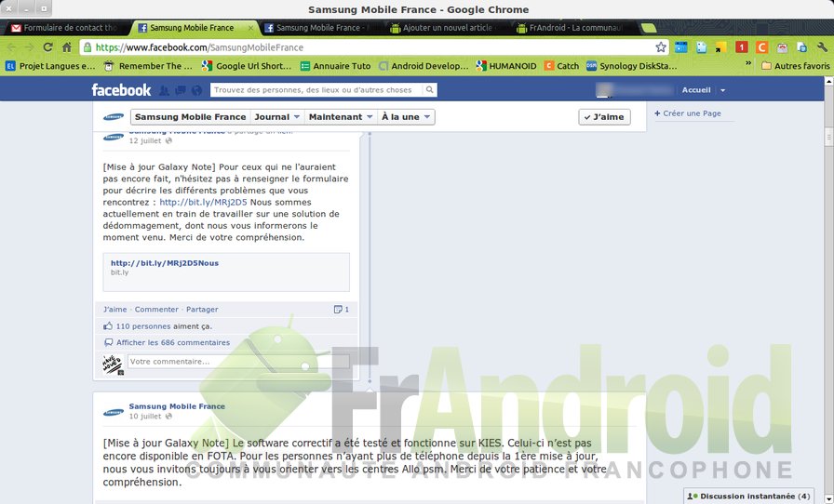Switch to Ajouter un nouvel article tab
Screen dimensions: 834x504
(x=444, y=28)
